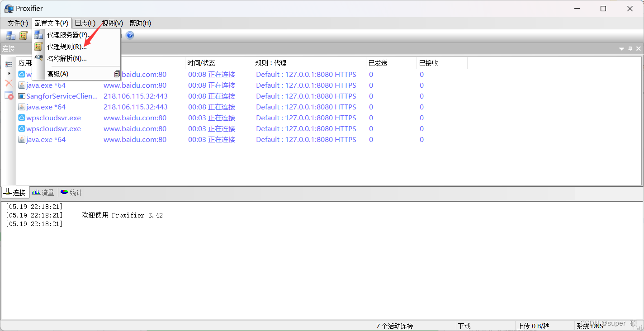Click 欢迎使用 Proxifier 3.42 log line
This screenshot has width=644, height=331.
(x=122, y=215)
